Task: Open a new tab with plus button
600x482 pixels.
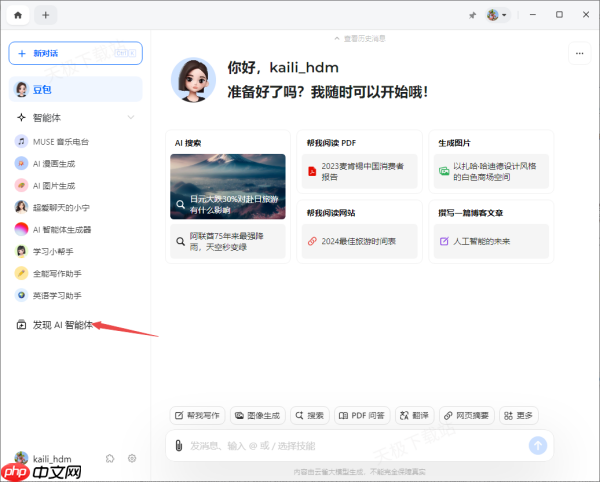Action: tap(46, 15)
